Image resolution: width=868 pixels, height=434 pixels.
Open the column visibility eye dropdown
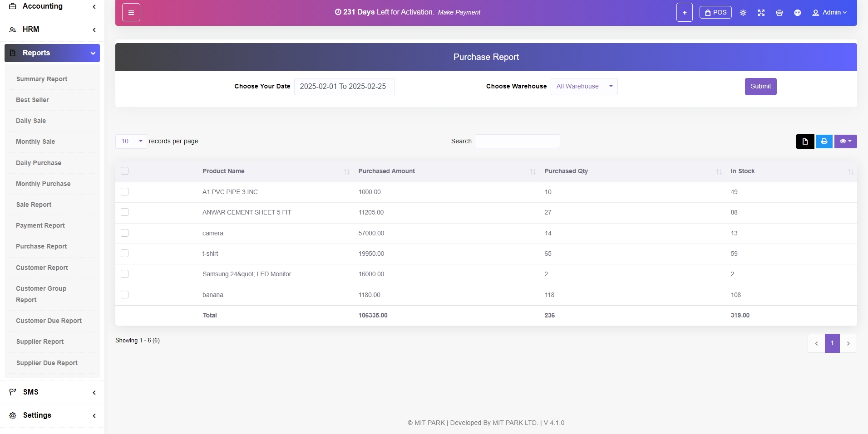click(x=845, y=141)
